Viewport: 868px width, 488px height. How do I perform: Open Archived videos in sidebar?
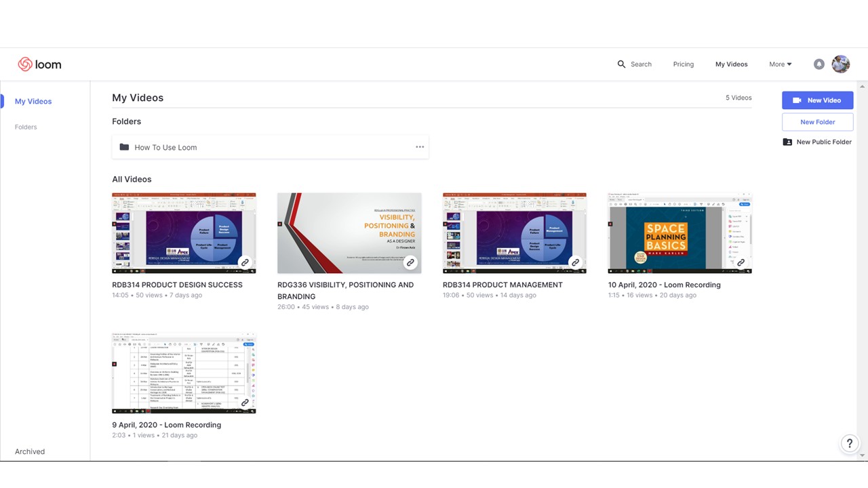click(30, 451)
